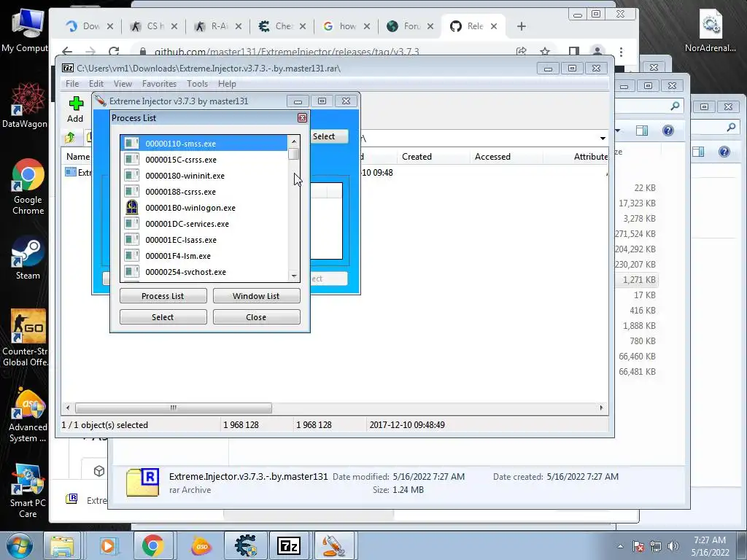
Task: Open the Google Chrome desktop shortcut
Action: click(x=28, y=187)
